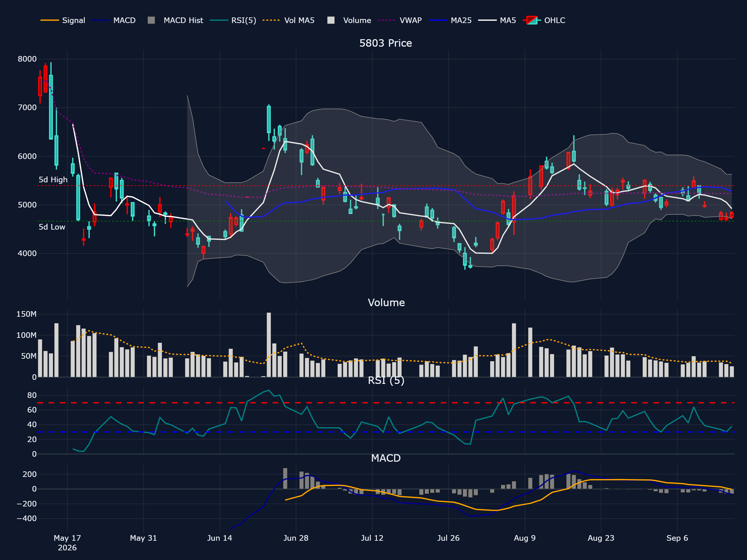Click the 80 RSI axis tick
Image resolution: width=747 pixels, height=560 pixels.
click(32, 395)
